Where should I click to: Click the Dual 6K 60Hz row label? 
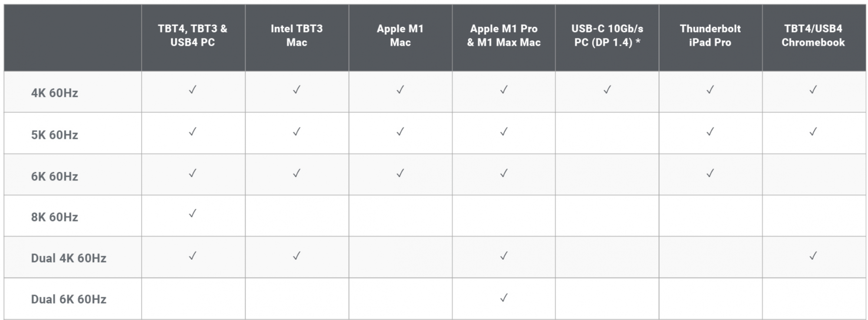tap(69, 299)
